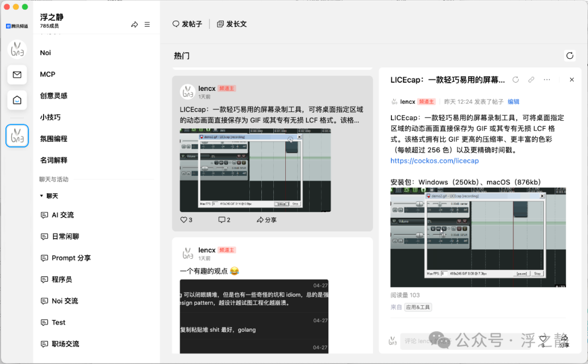Screen dimensions: 588x364
Task: Click 编辑 link in post detail
Action: click(x=513, y=102)
